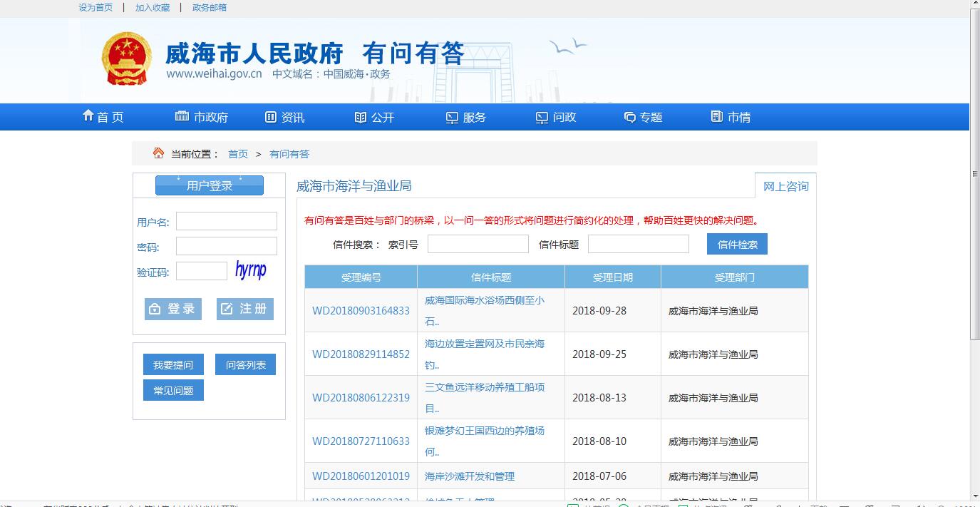Focus the 用户名 input field
Viewport: 980px width, 507px height.
click(x=227, y=221)
